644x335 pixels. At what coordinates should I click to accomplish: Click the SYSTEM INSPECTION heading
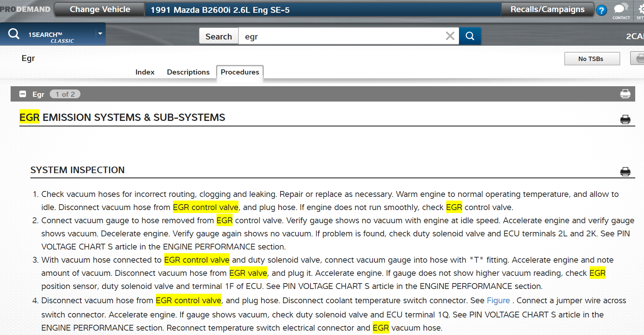click(78, 170)
